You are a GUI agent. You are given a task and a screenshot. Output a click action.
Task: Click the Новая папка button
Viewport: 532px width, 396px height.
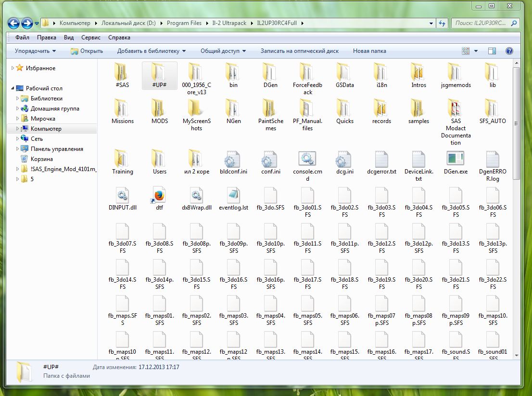point(369,51)
